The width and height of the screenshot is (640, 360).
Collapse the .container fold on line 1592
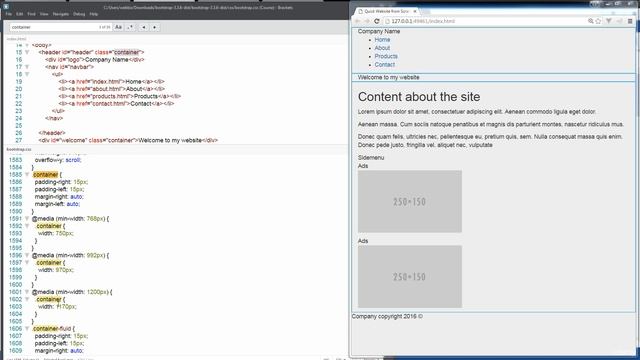tap(27, 226)
